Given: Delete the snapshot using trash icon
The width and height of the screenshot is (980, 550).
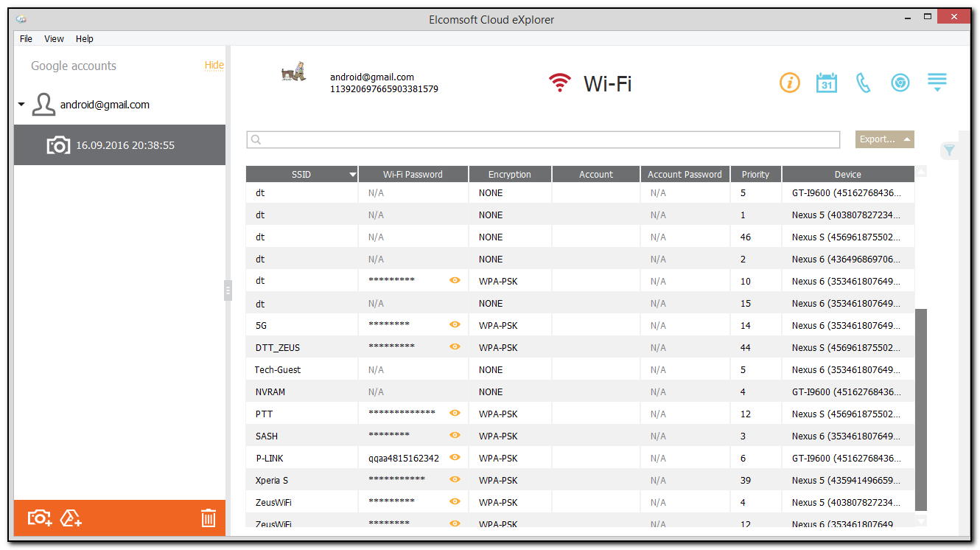Looking at the screenshot, I should point(209,518).
